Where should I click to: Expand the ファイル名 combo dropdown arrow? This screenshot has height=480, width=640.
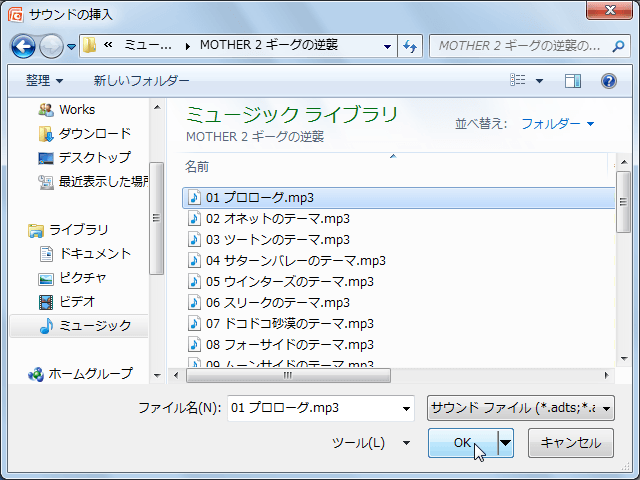(406, 408)
